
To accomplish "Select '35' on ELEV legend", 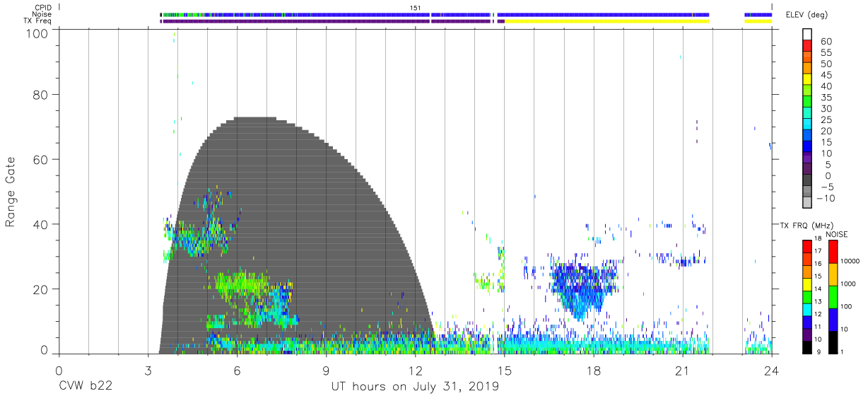I will click(826, 98).
